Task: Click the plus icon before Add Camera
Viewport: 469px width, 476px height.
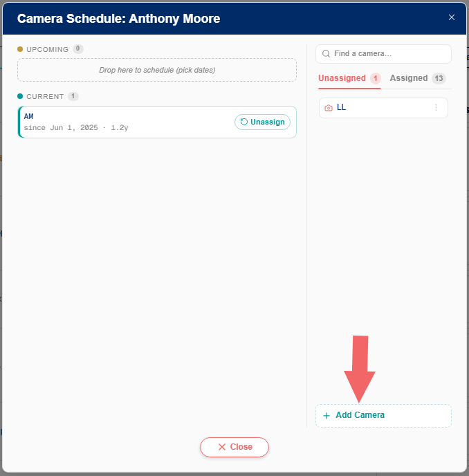Action: coord(327,416)
